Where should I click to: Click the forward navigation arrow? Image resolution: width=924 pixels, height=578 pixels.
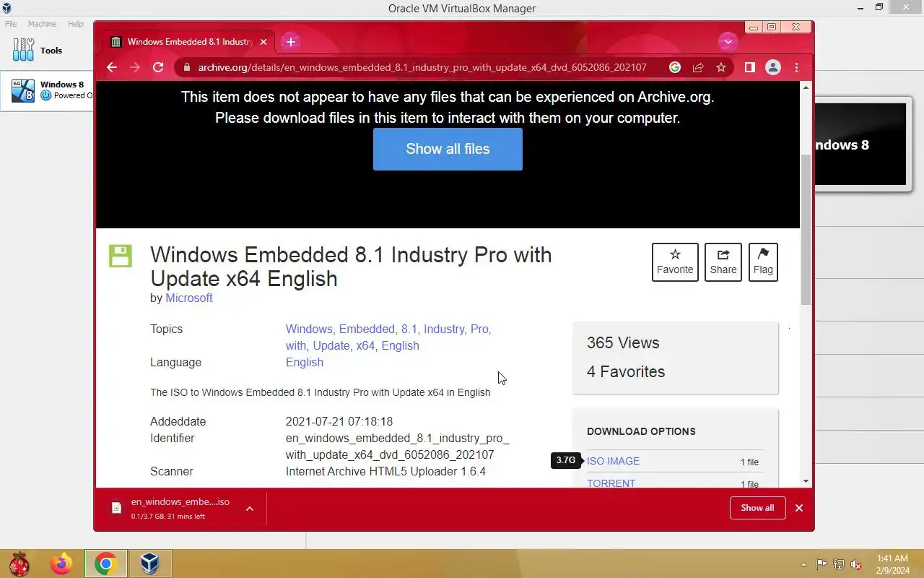[x=135, y=67]
